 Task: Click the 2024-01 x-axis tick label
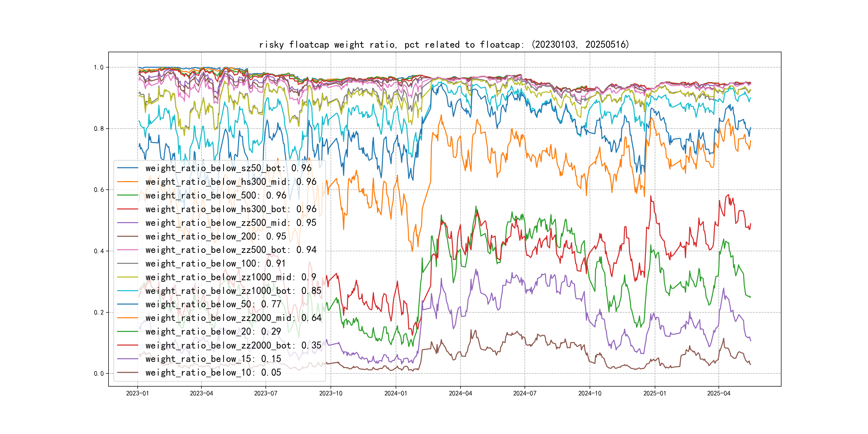coord(396,393)
